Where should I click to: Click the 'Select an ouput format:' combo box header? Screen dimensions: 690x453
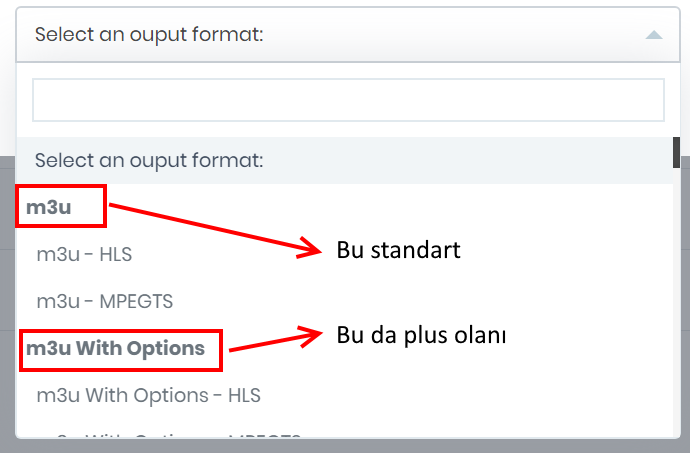[300, 35]
